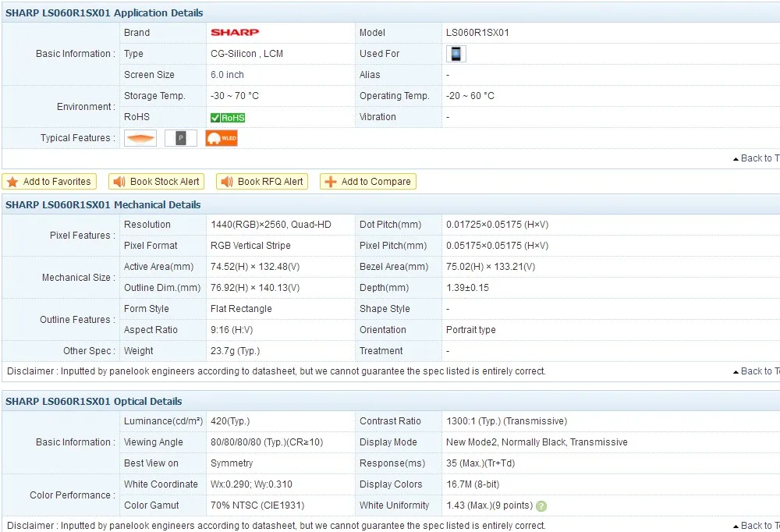The width and height of the screenshot is (780, 532).
Task: Click the Optical Details disclaimer text
Action: (277, 526)
